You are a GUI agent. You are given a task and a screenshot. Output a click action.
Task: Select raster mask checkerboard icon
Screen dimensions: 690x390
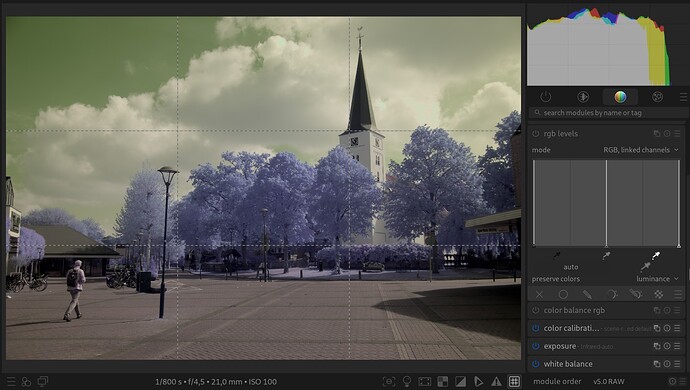point(659,294)
